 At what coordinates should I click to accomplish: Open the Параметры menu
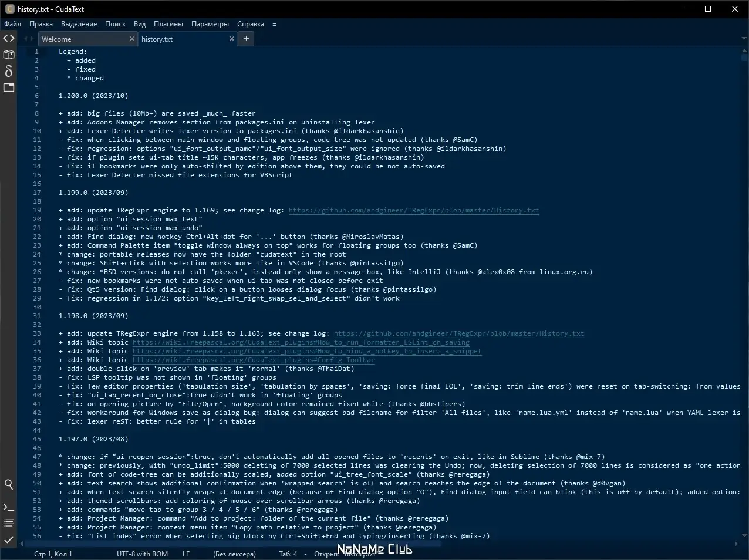point(210,24)
